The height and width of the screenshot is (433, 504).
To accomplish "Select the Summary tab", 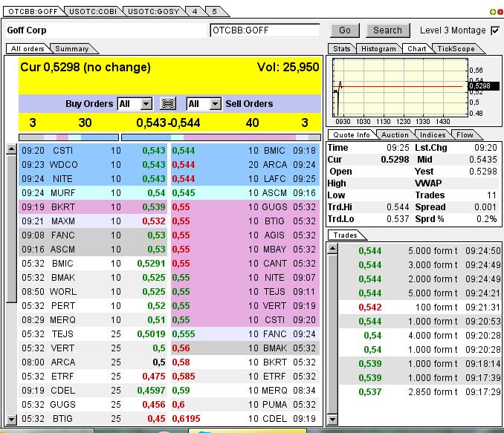I will (x=71, y=49).
